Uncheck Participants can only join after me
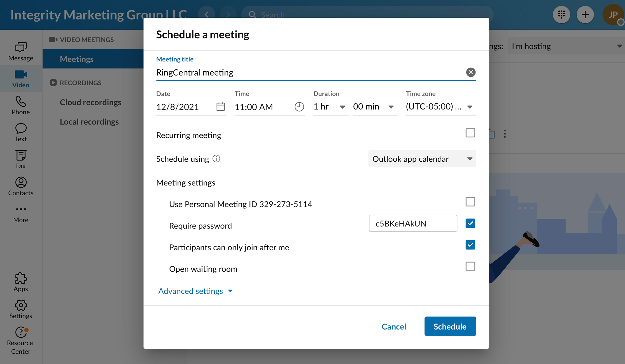This screenshot has height=364, width=625. [470, 245]
